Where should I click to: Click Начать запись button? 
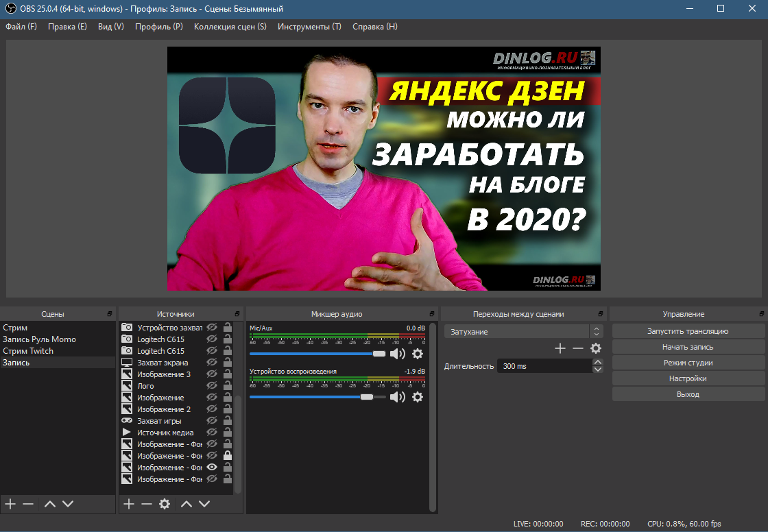coord(688,347)
